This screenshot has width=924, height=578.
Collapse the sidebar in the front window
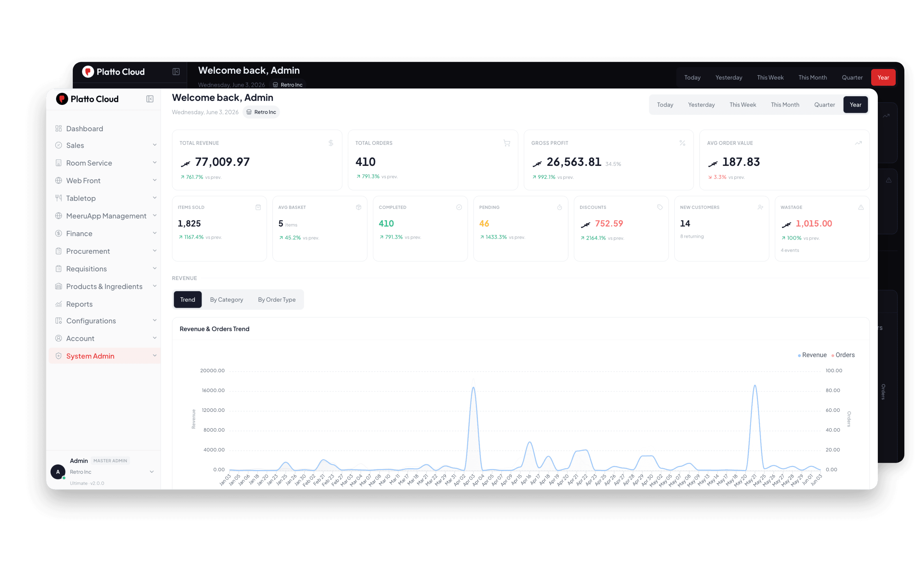(x=150, y=99)
